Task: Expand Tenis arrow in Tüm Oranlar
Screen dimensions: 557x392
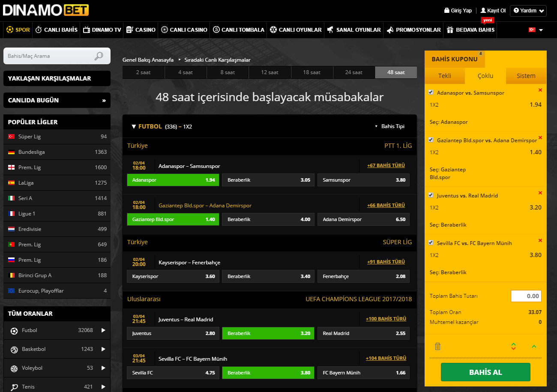Action: tap(103, 387)
